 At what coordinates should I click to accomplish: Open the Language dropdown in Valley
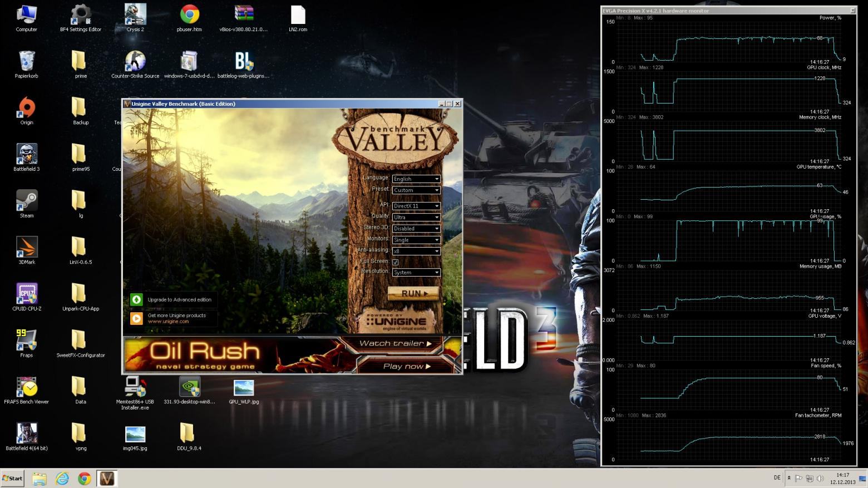click(416, 179)
